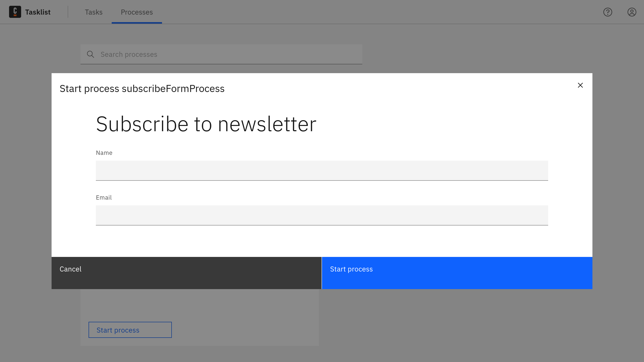Click the Email input field

[x=321, y=215]
